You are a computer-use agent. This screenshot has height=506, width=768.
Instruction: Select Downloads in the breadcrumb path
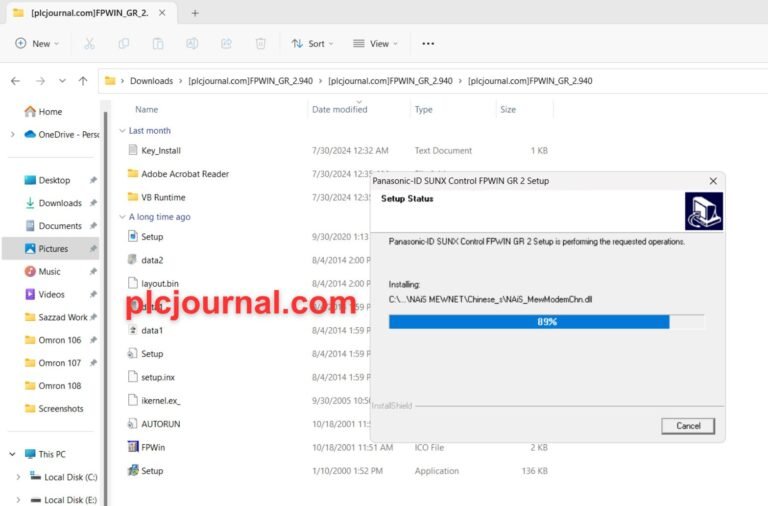[x=151, y=81]
